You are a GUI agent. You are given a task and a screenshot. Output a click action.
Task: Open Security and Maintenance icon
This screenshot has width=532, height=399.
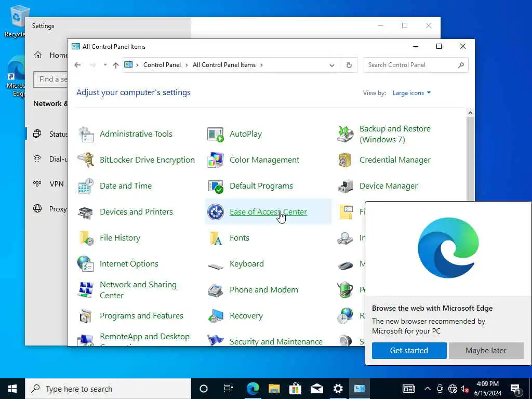(x=216, y=341)
